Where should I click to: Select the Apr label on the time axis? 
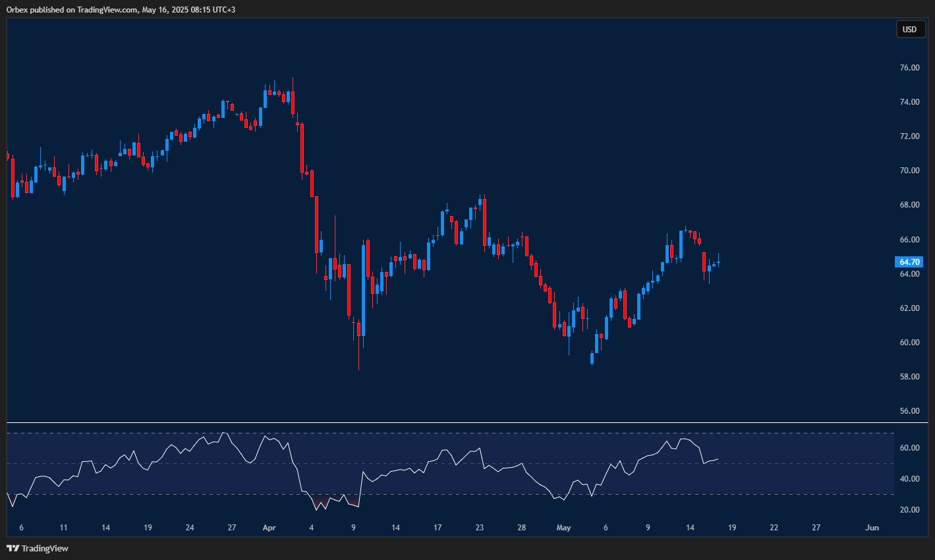coord(269,528)
